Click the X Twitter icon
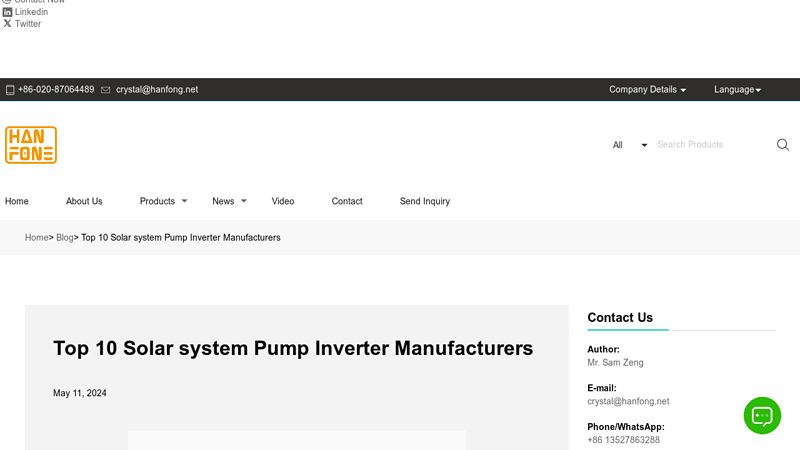800x450 pixels. pyautogui.click(x=7, y=23)
